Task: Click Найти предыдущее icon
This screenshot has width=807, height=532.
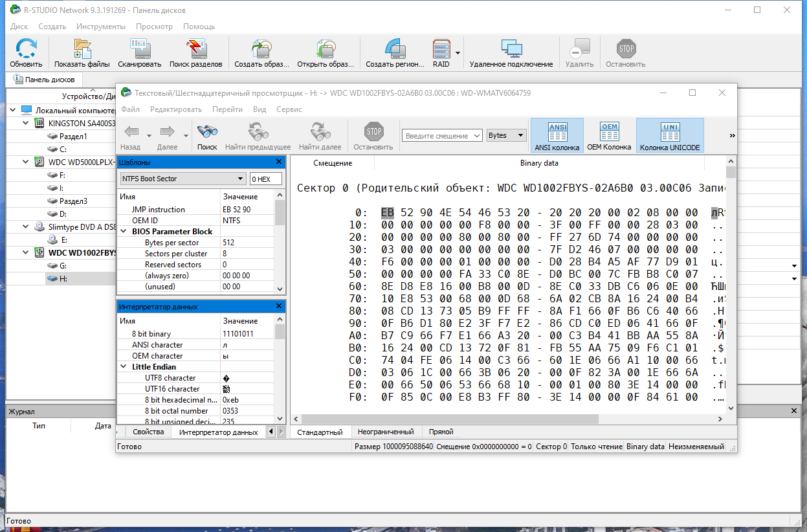Action: [258, 132]
